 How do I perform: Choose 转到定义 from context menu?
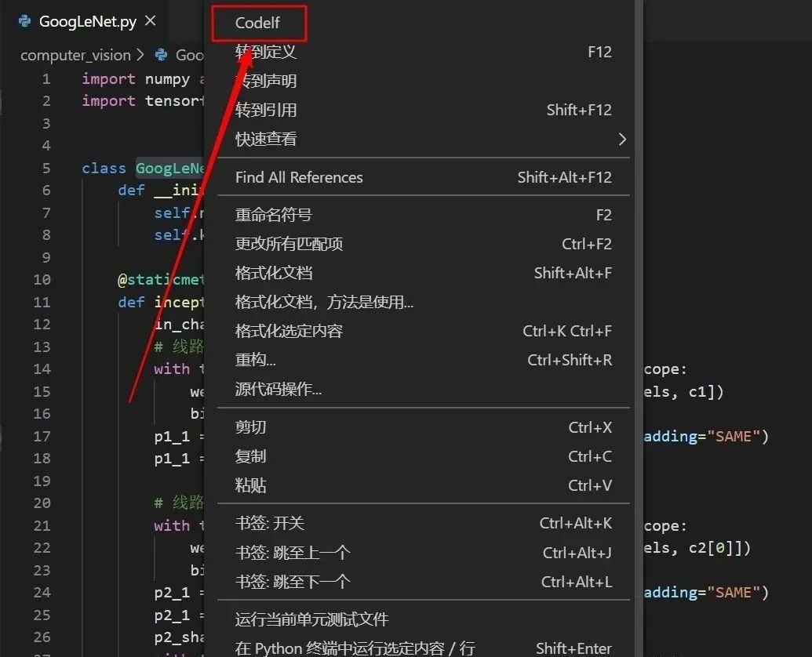coord(423,52)
